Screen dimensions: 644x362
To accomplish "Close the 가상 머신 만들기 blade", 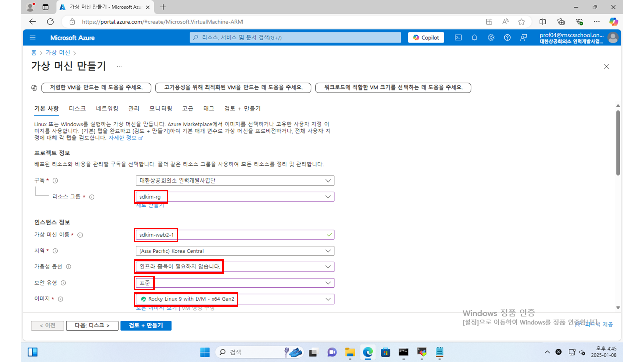I will (606, 67).
